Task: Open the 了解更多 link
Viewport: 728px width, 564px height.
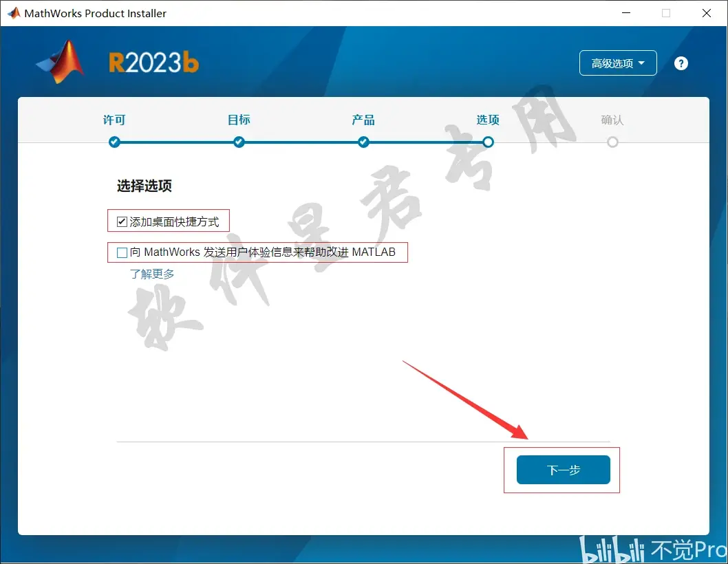Action: tap(152, 274)
